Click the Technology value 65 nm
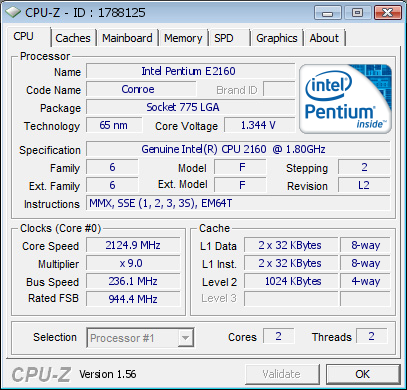This screenshot has width=407, height=390. pos(114,125)
